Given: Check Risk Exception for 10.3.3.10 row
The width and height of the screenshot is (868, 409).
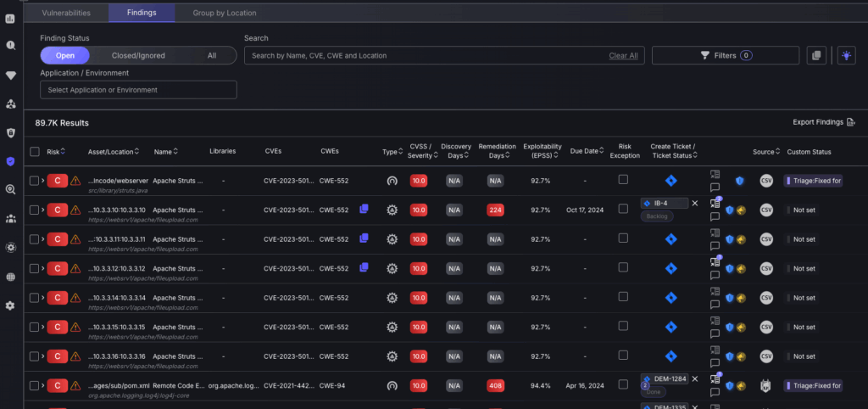Looking at the screenshot, I should [x=623, y=209].
